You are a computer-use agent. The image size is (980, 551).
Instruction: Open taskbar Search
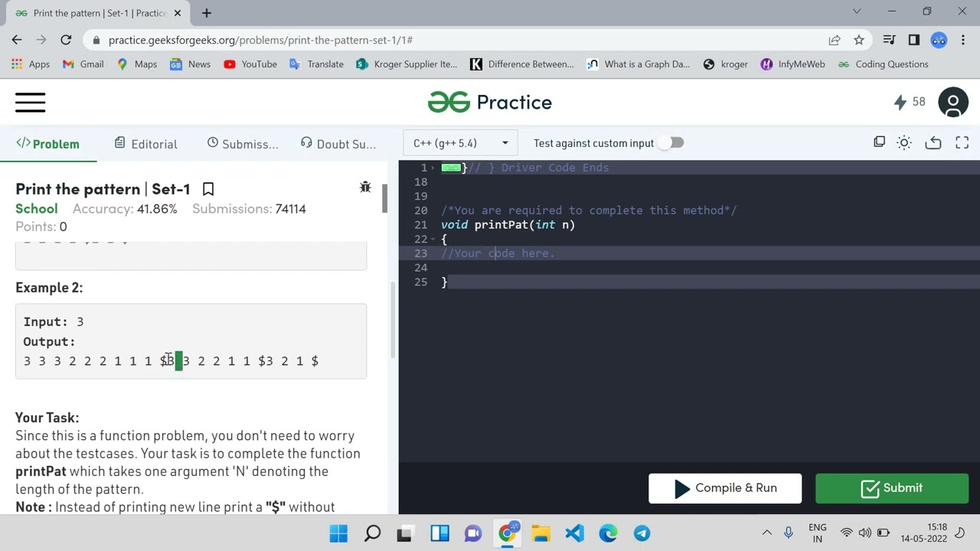372,533
